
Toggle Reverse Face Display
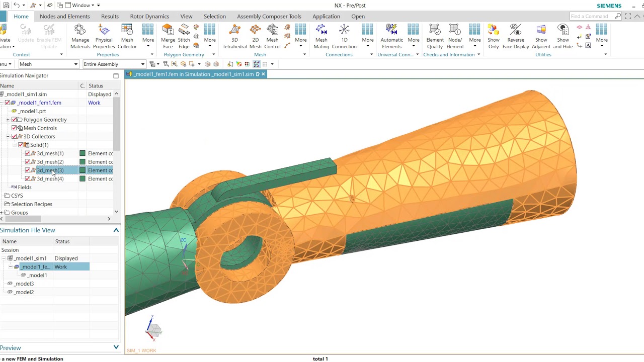click(516, 36)
